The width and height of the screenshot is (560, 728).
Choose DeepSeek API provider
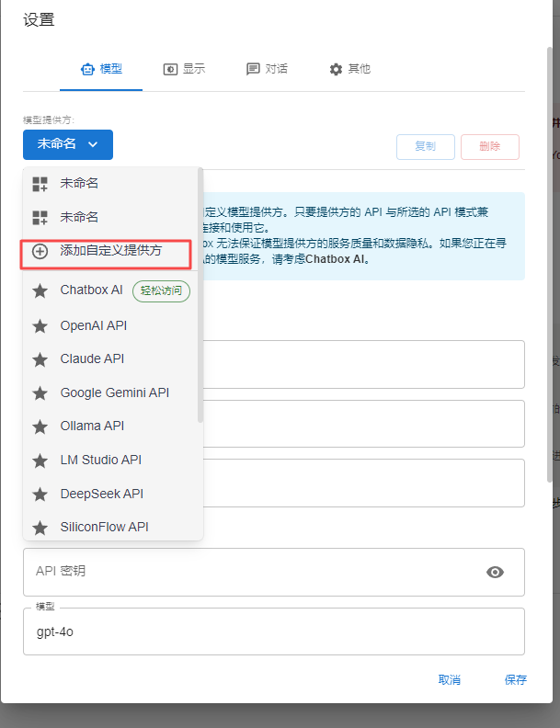(x=110, y=494)
